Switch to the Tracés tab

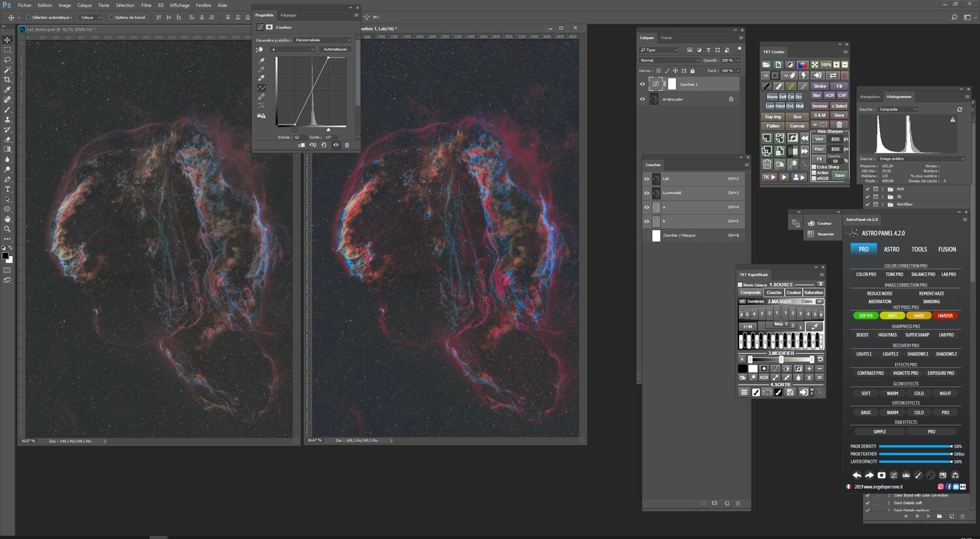[x=666, y=38]
